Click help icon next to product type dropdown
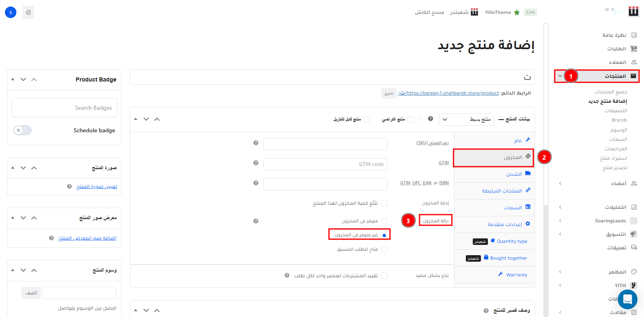This screenshot has width=644, height=317. click(431, 119)
